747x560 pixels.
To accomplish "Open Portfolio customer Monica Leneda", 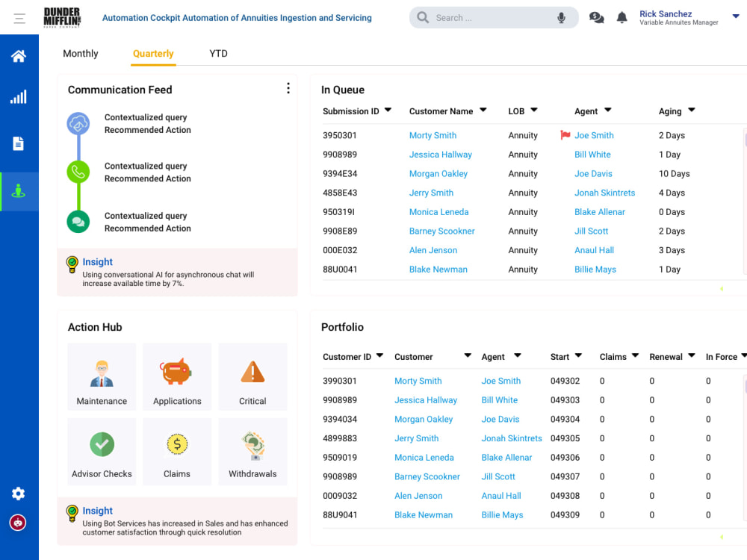I will pyautogui.click(x=424, y=458).
